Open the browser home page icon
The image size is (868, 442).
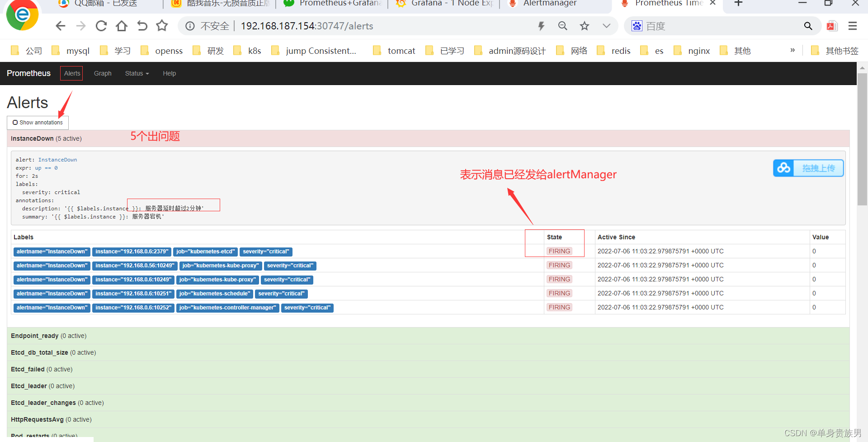coord(122,26)
